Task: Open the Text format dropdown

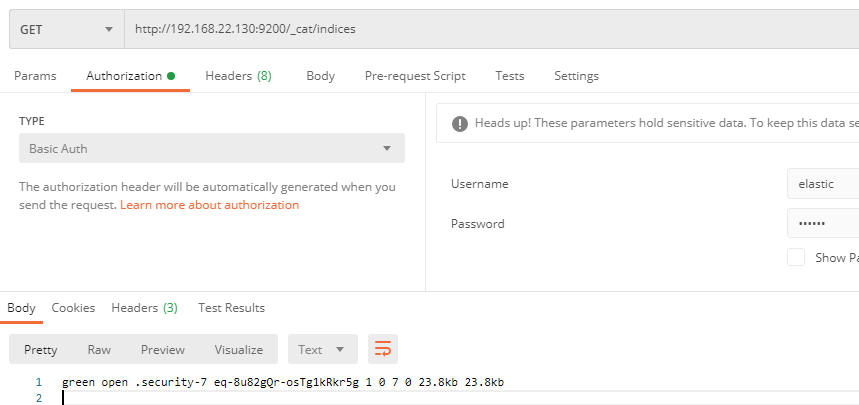Action: click(323, 349)
